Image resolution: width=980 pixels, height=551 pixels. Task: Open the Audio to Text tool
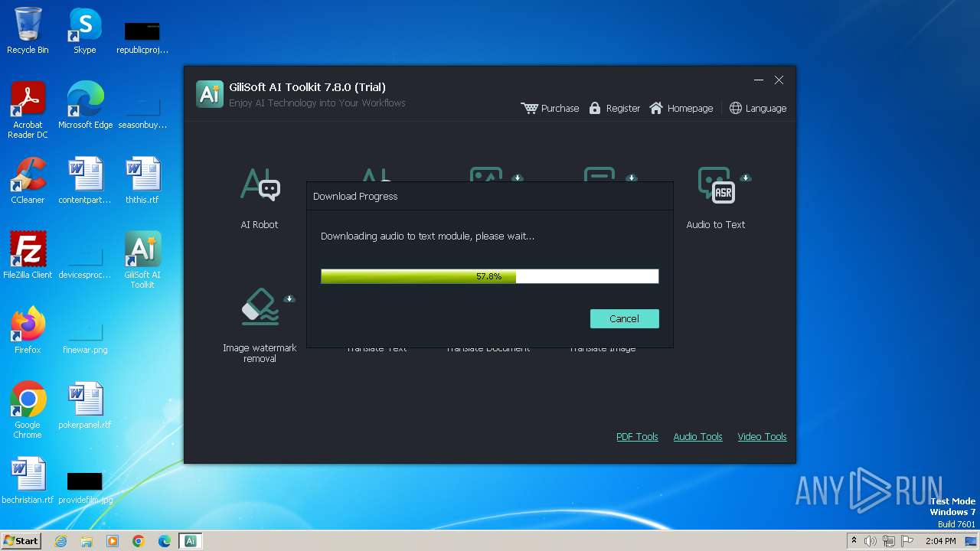click(716, 197)
